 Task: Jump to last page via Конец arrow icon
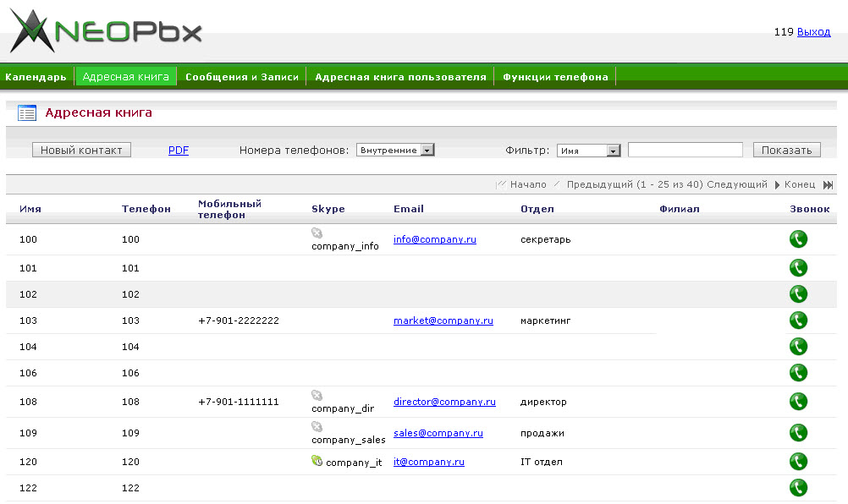pyautogui.click(x=828, y=184)
